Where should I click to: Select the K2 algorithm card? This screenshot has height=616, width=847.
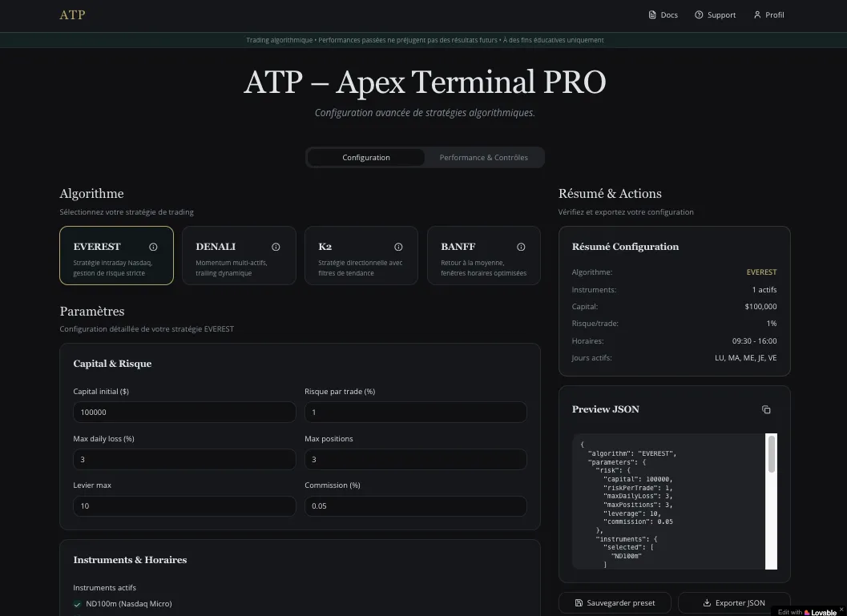[x=361, y=256]
